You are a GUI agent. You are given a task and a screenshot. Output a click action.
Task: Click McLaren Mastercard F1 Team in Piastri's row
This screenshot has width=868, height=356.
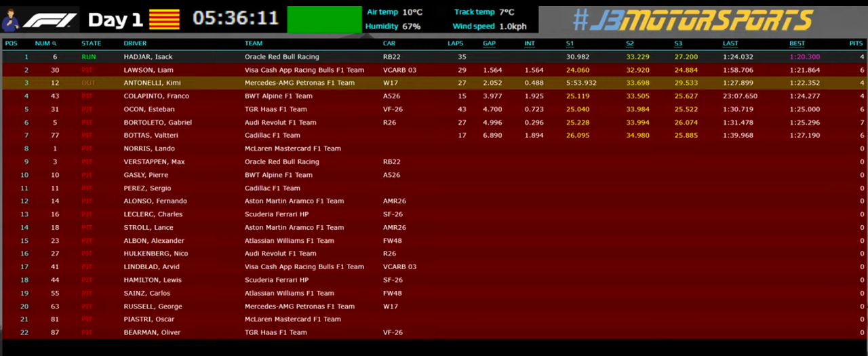pos(293,319)
